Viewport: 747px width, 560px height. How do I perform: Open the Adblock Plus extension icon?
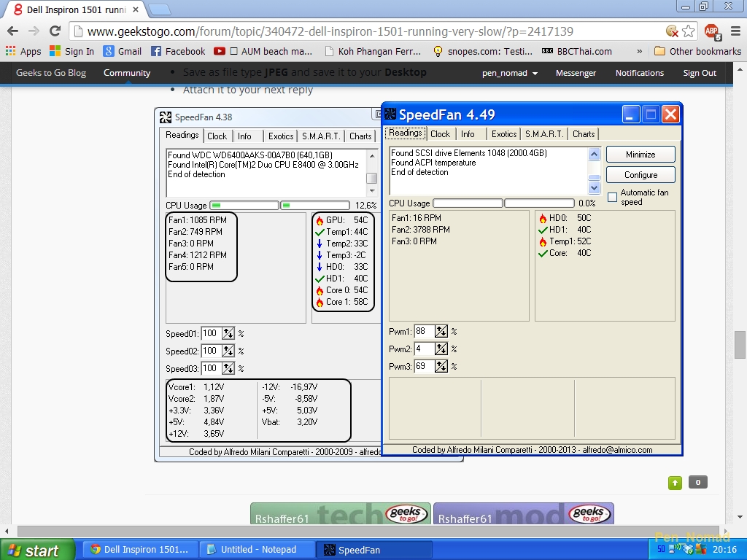pyautogui.click(x=712, y=32)
